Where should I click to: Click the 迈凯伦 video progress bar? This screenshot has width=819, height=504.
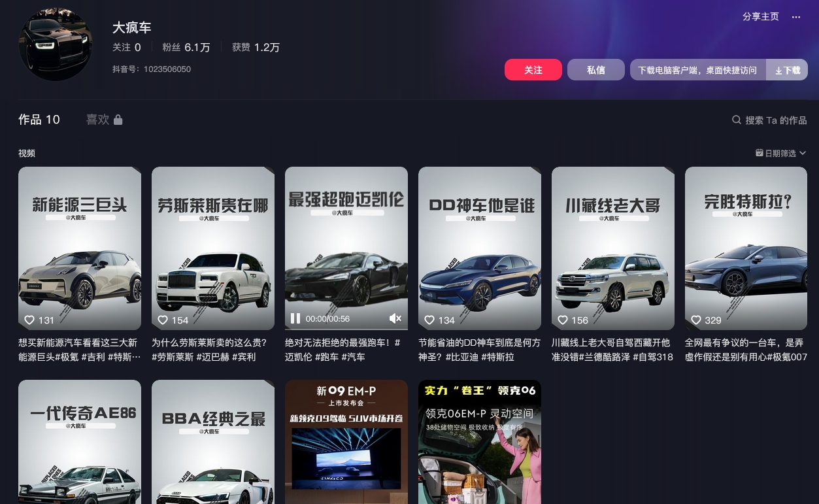(346, 329)
